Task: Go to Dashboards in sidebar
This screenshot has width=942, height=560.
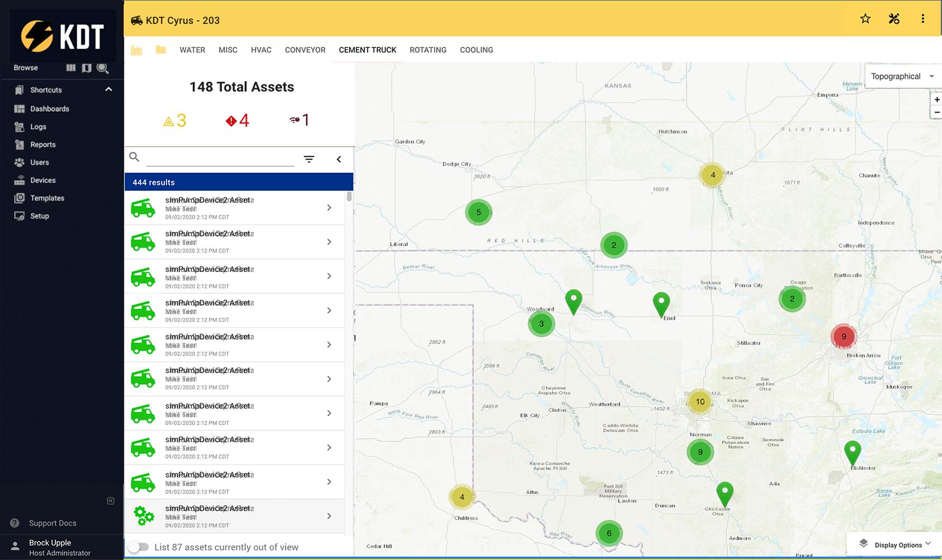Action: click(x=50, y=109)
